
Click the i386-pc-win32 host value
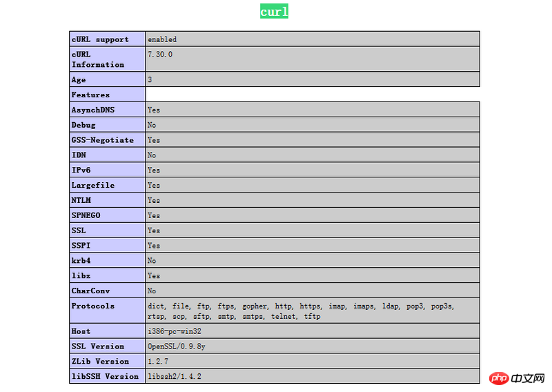[x=175, y=331]
